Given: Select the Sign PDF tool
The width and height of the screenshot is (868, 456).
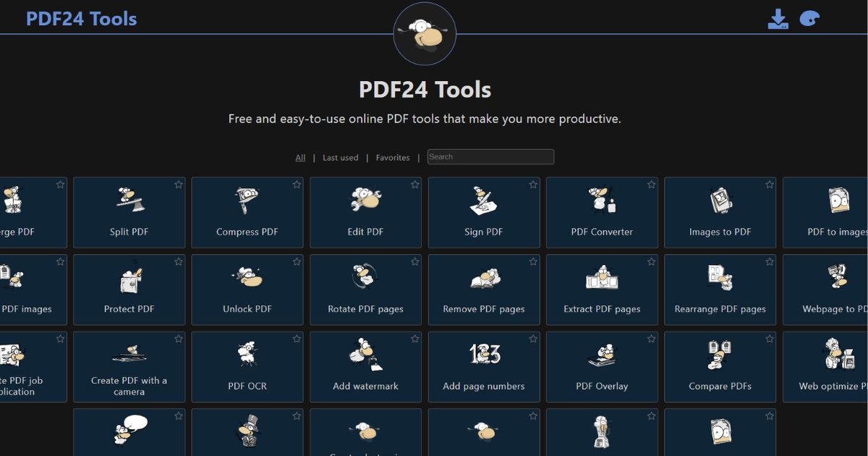Looking at the screenshot, I should (x=483, y=212).
